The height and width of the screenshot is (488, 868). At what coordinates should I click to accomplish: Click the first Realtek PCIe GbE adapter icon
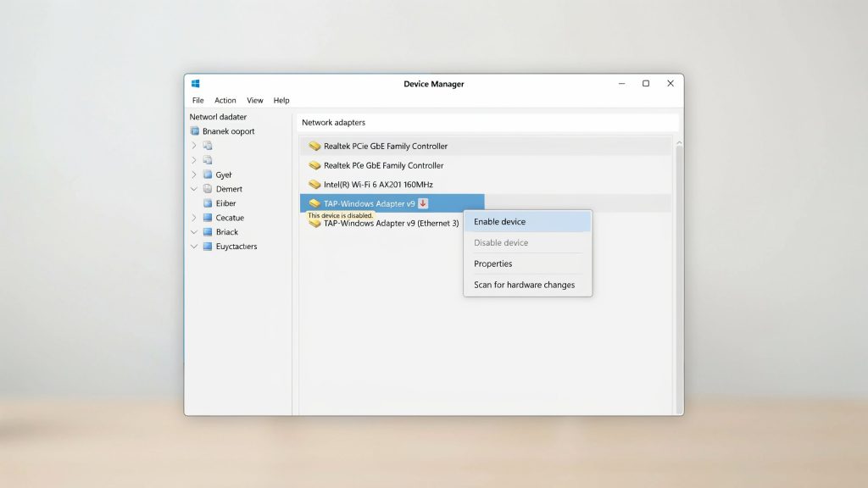pos(314,146)
